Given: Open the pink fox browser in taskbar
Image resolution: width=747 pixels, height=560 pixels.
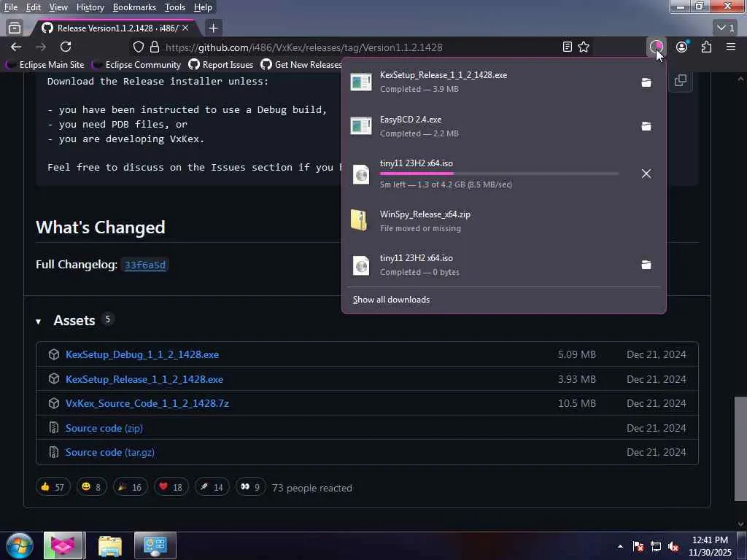Looking at the screenshot, I should click(63, 545).
